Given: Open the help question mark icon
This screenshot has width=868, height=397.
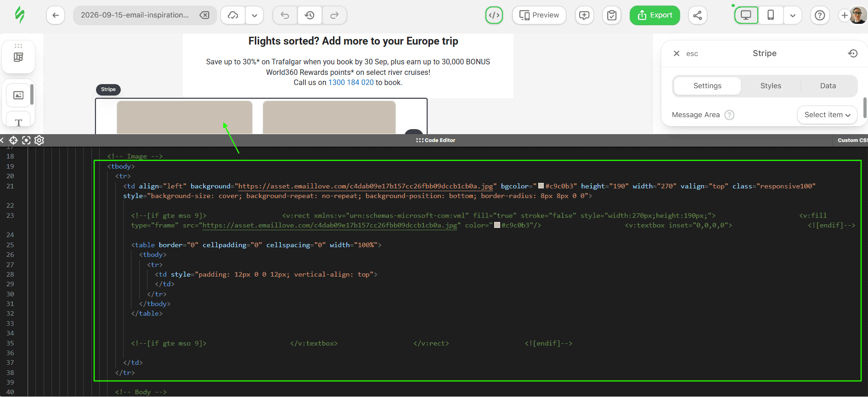Looking at the screenshot, I should [820, 15].
